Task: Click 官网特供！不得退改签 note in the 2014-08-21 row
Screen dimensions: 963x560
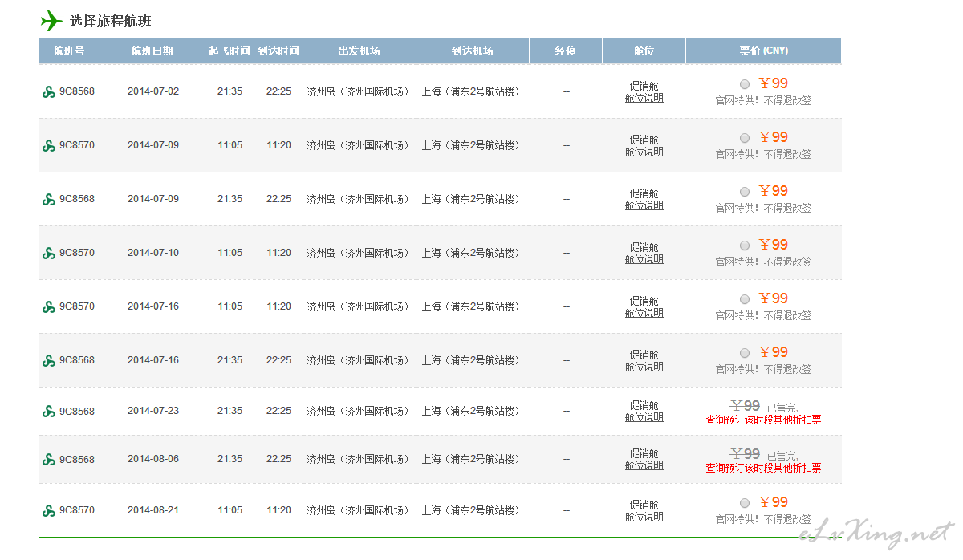Action: coord(764,519)
